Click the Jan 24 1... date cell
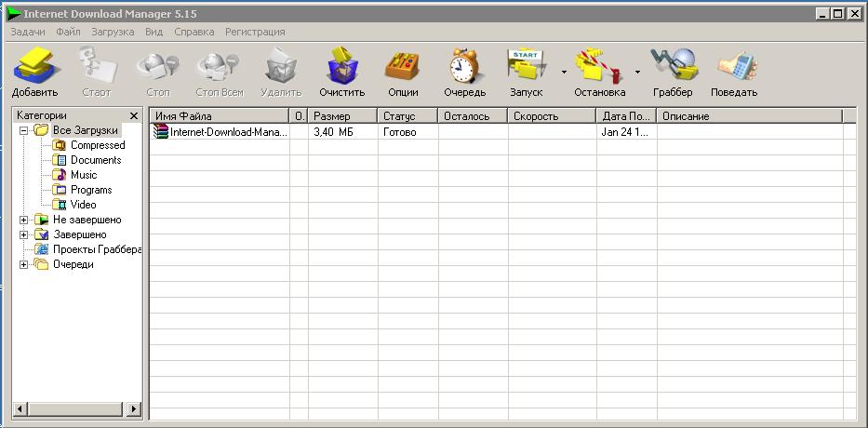 tap(627, 132)
